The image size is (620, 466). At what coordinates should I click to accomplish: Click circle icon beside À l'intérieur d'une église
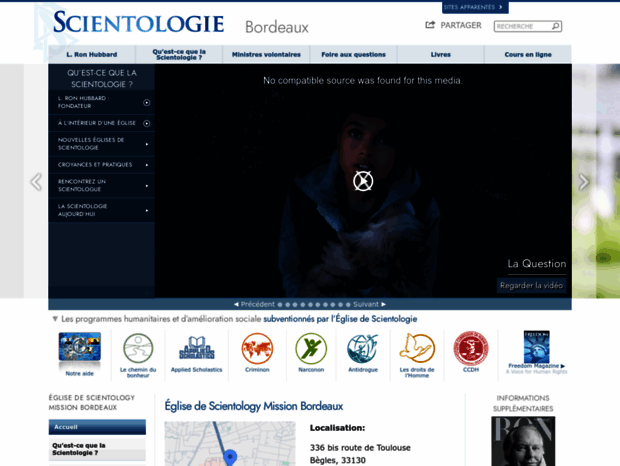pyautogui.click(x=146, y=123)
